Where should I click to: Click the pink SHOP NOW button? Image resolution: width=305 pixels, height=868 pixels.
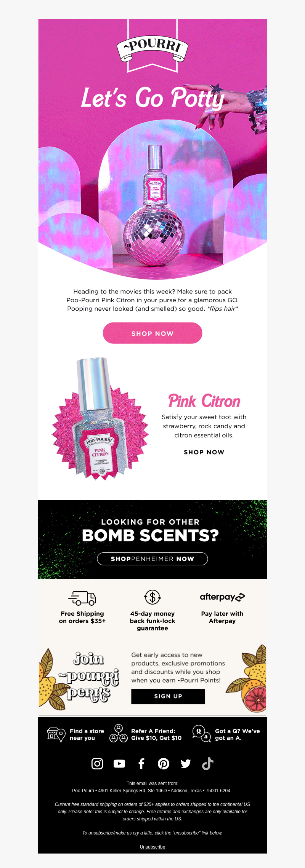click(152, 333)
